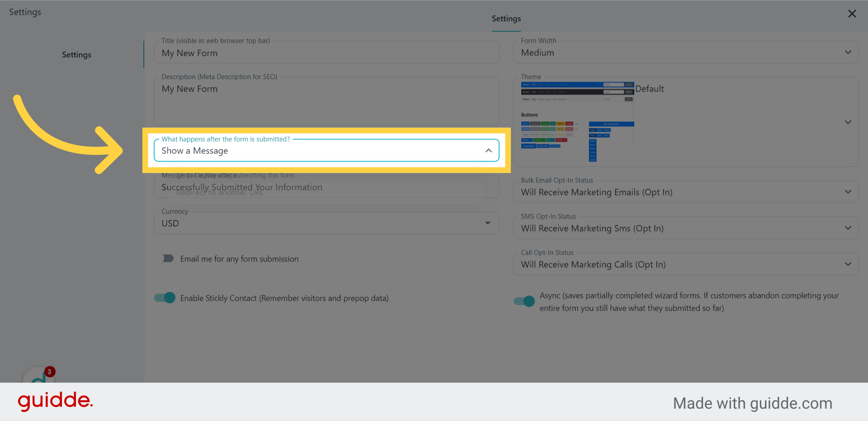Open the Theme selector chevron

pyautogui.click(x=848, y=122)
